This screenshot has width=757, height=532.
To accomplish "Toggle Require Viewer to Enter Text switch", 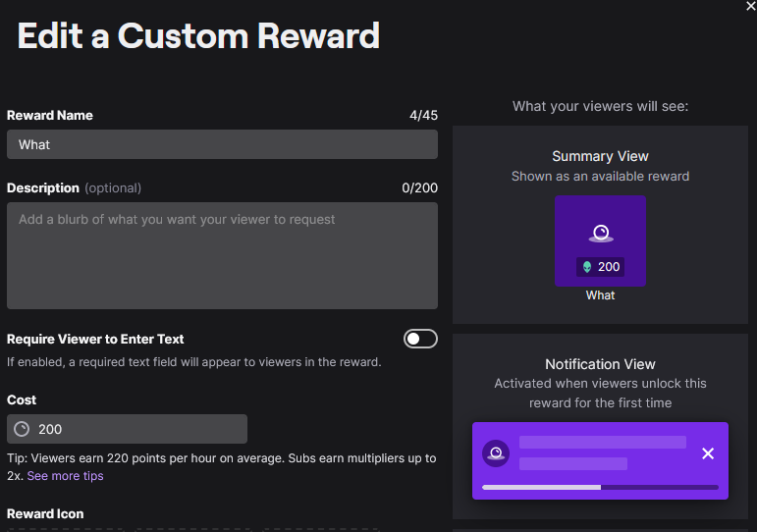I will 420,339.
